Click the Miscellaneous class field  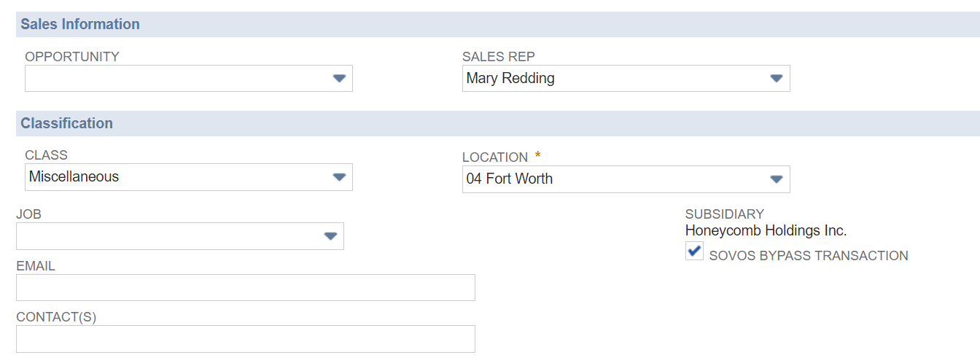click(x=175, y=177)
